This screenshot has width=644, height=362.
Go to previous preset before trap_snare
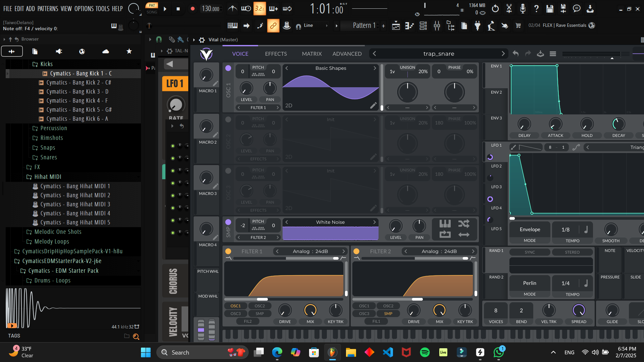coord(374,54)
